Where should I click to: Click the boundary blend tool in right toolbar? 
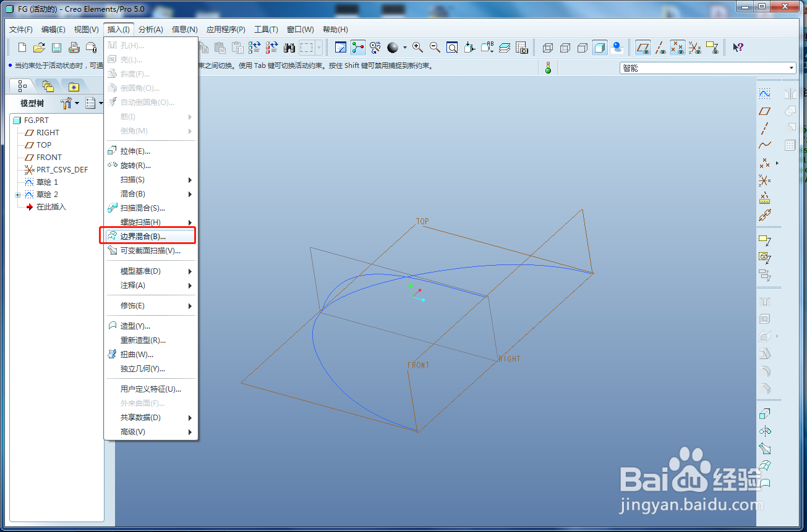[x=765, y=466]
